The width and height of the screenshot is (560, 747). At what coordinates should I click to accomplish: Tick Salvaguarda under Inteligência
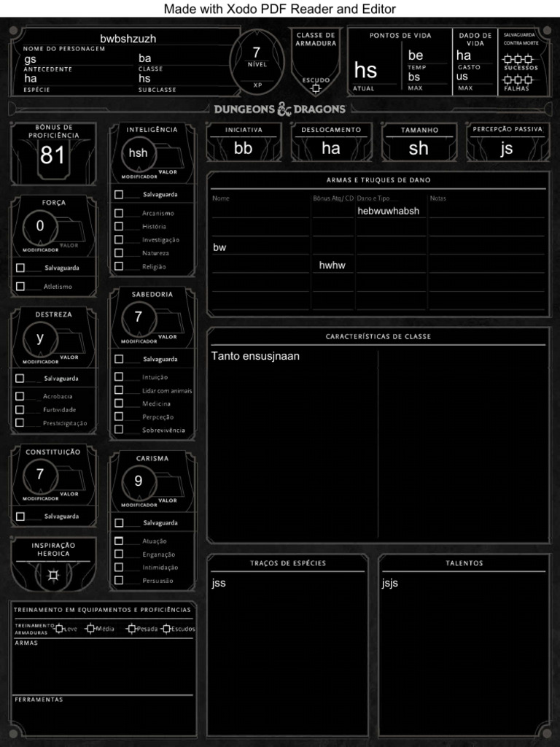(x=119, y=194)
